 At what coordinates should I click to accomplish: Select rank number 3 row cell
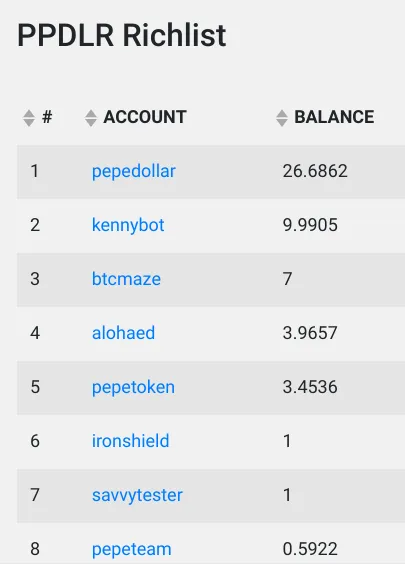pyautogui.click(x=35, y=279)
